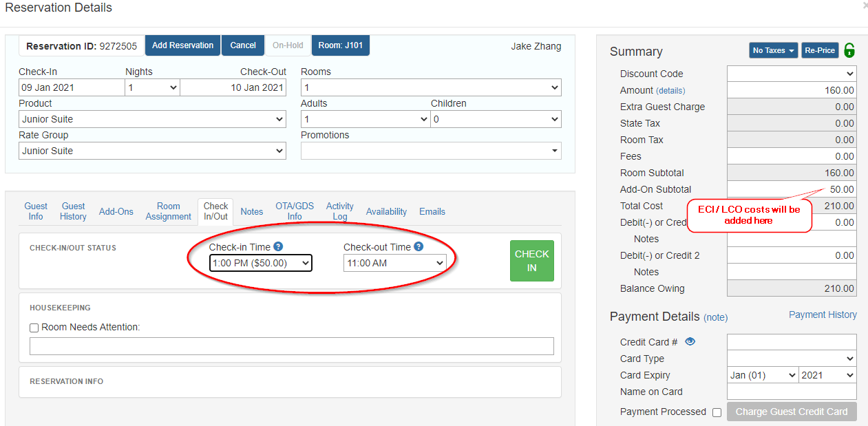Screen dimensions: 868x426
Task: Click the Name on Card input field
Action: 792,392
